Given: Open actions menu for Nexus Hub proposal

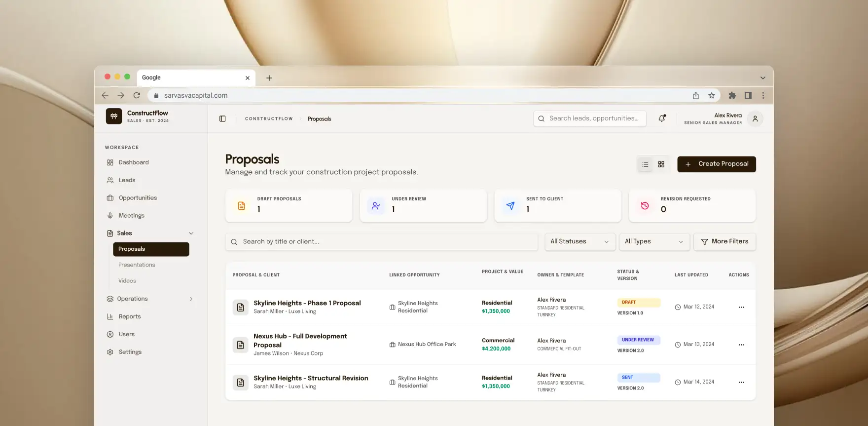Looking at the screenshot, I should [741, 345].
